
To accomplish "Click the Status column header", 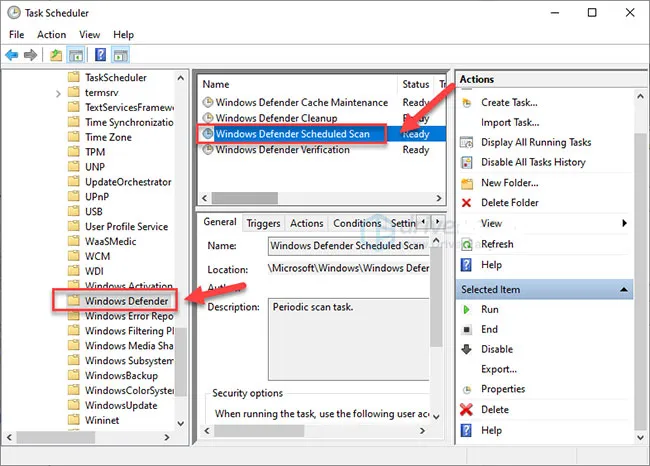I will (416, 84).
